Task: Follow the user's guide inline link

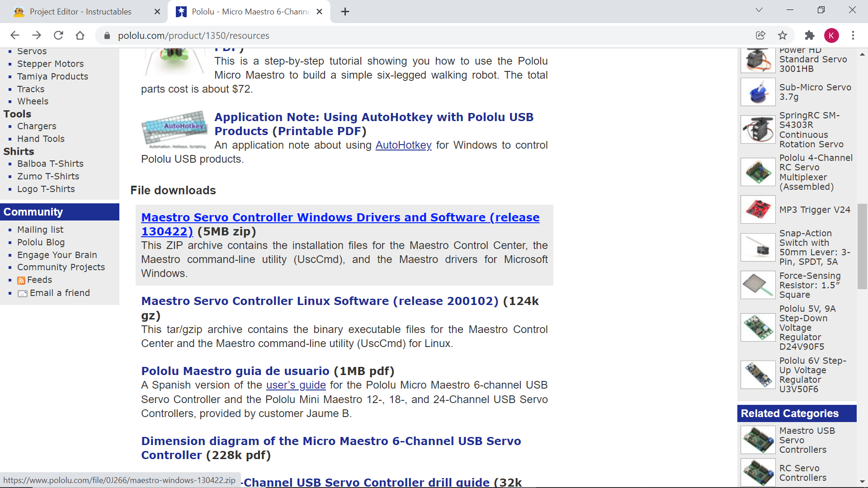Action: point(296,385)
